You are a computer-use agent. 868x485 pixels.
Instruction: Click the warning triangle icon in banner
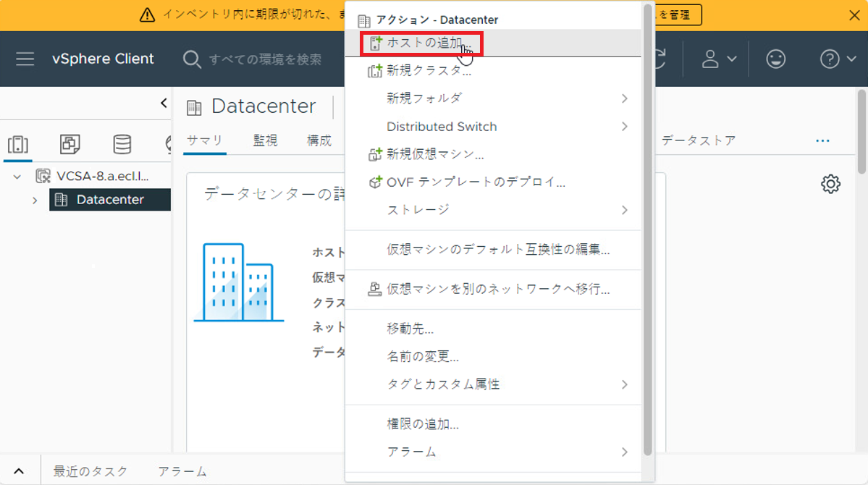click(x=147, y=15)
